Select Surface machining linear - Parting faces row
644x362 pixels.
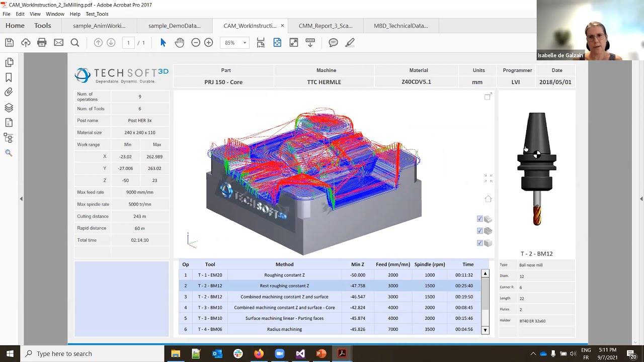(330, 318)
